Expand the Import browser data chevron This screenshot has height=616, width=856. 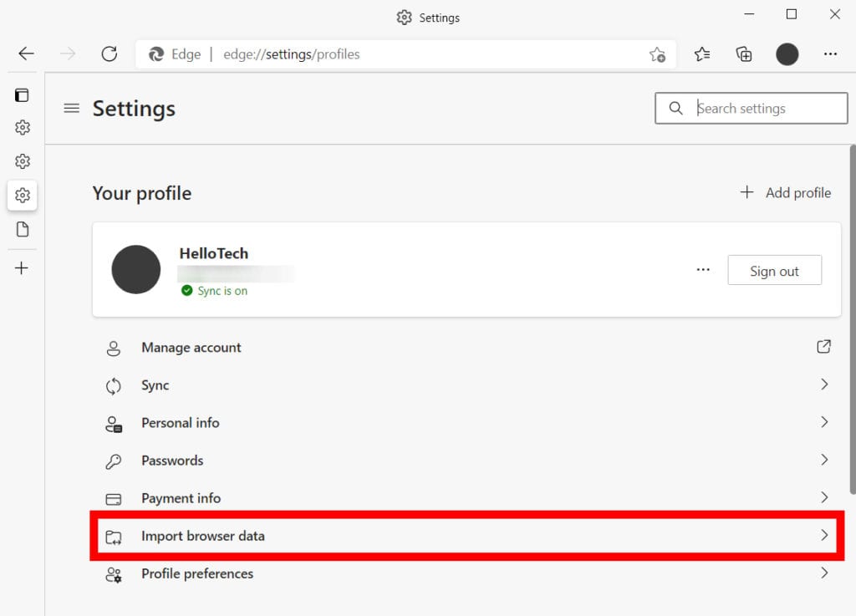point(824,535)
